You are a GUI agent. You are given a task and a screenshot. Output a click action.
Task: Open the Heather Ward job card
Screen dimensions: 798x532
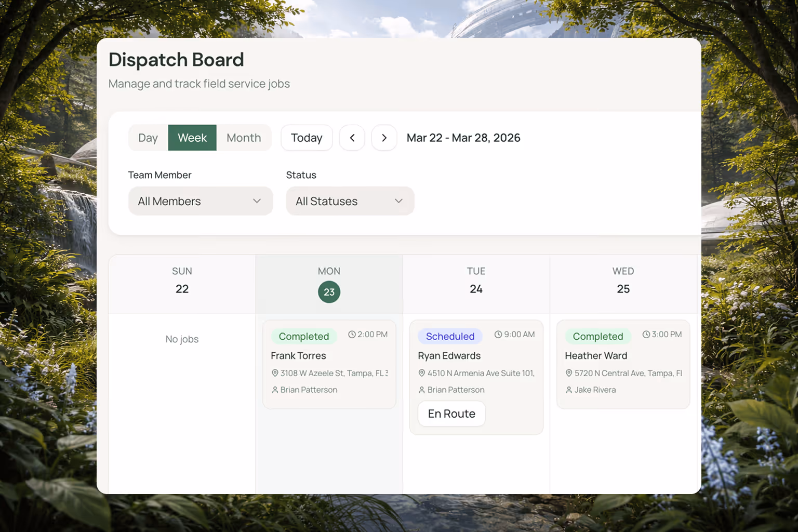[x=623, y=364]
